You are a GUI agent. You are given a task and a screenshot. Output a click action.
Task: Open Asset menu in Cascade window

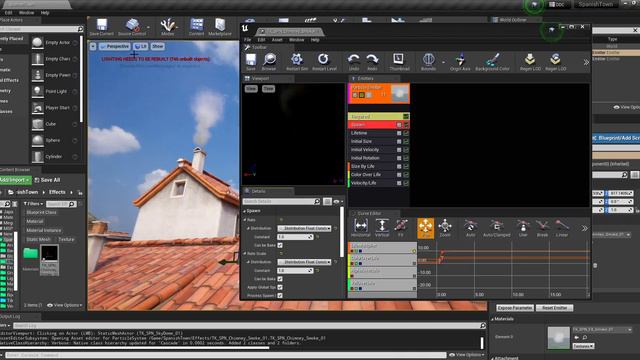click(277, 40)
